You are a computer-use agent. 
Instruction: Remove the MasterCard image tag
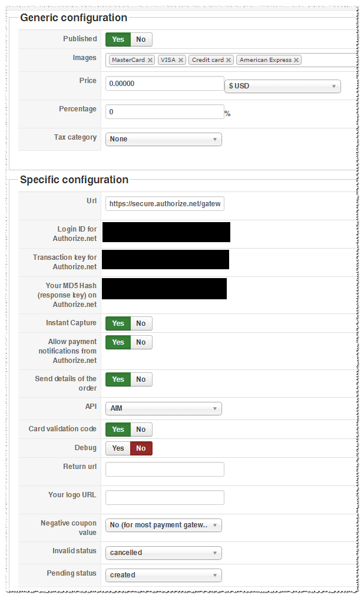point(150,60)
